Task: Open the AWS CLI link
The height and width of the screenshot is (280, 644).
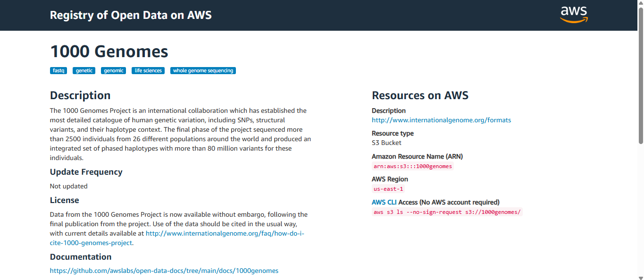Action: (384, 202)
